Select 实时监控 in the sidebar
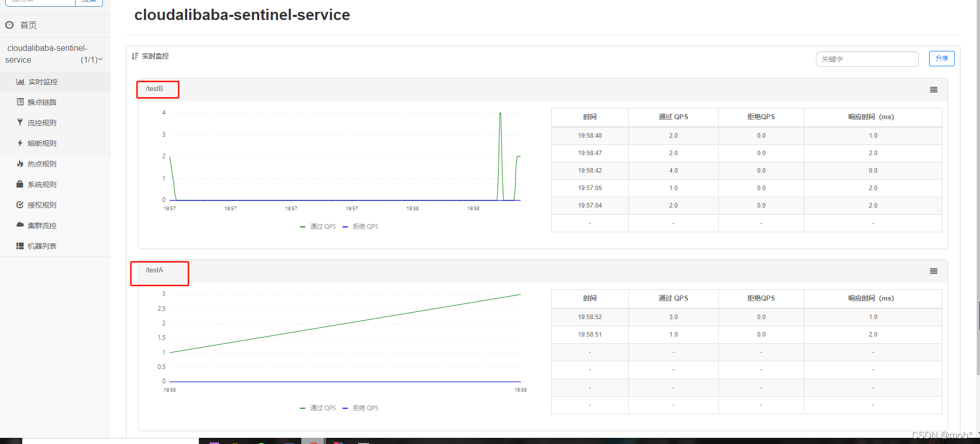This screenshot has width=980, height=444. point(43,82)
